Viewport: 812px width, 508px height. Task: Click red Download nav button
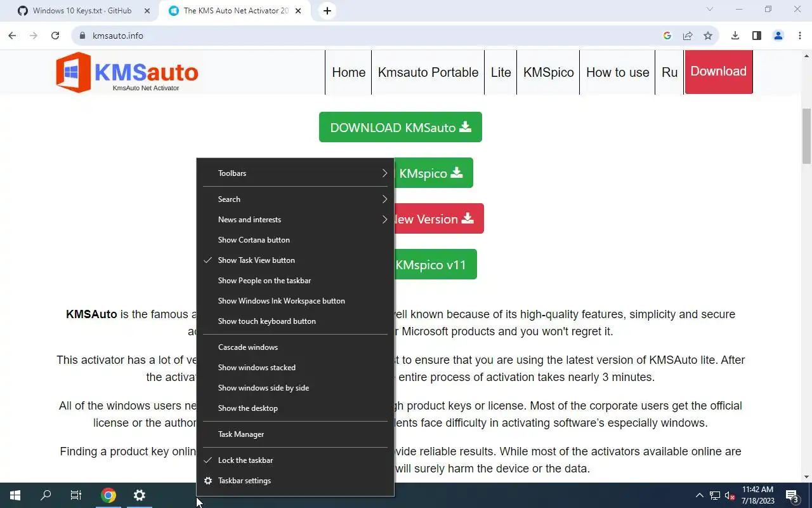coord(719,72)
